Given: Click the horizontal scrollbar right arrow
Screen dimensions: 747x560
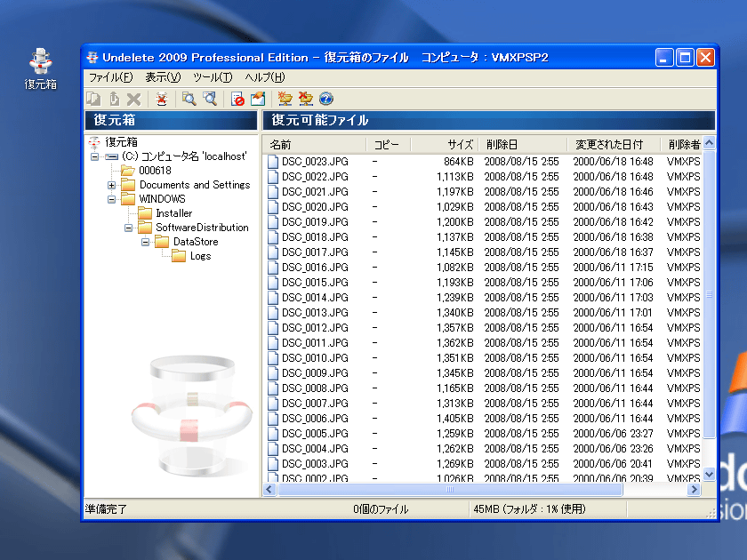Looking at the screenshot, I should pyautogui.click(x=695, y=489).
